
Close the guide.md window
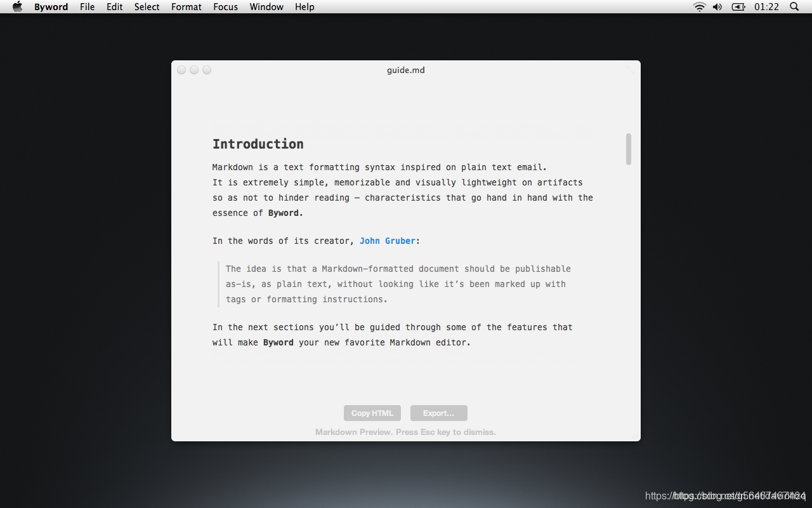(x=181, y=70)
